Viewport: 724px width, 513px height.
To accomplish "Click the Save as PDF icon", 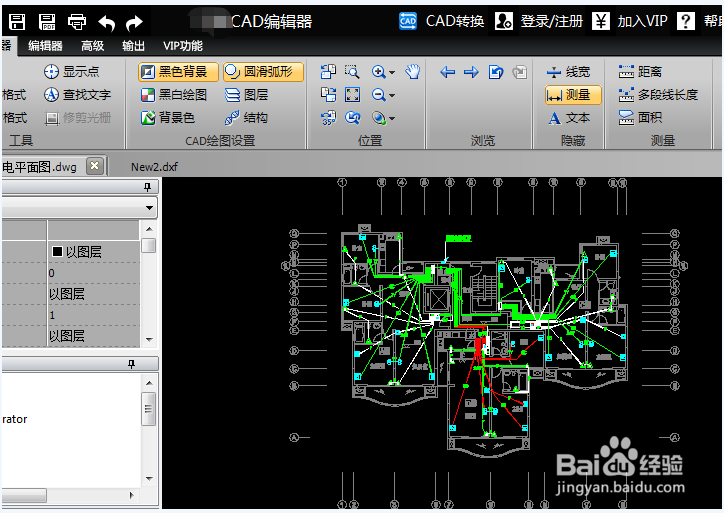I will 47,22.
